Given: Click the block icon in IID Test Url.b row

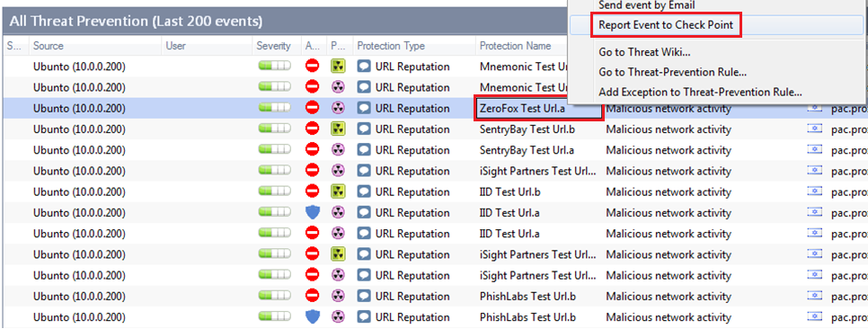Looking at the screenshot, I should pos(312,192).
